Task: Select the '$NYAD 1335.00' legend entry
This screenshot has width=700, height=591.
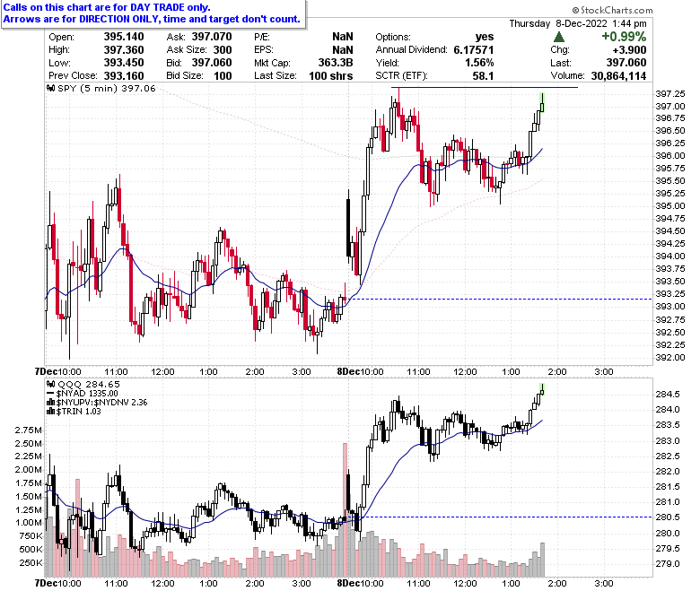Action: pyautogui.click(x=87, y=394)
